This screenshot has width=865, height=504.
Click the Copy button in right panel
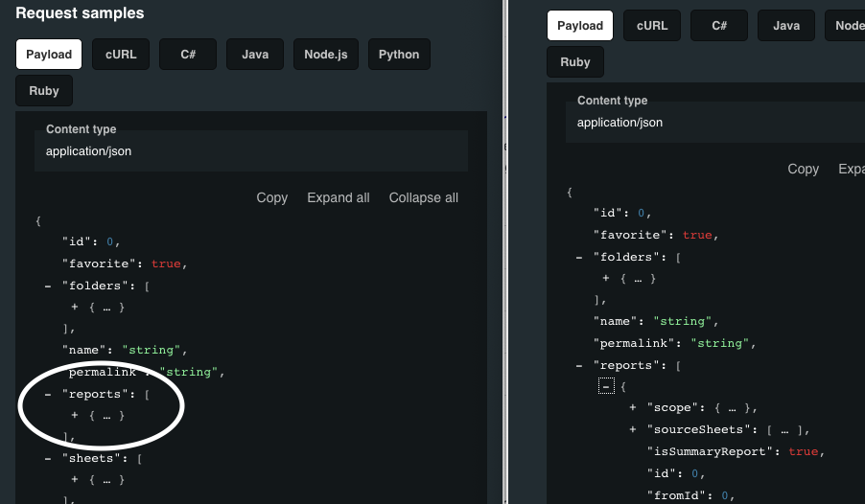point(803,169)
